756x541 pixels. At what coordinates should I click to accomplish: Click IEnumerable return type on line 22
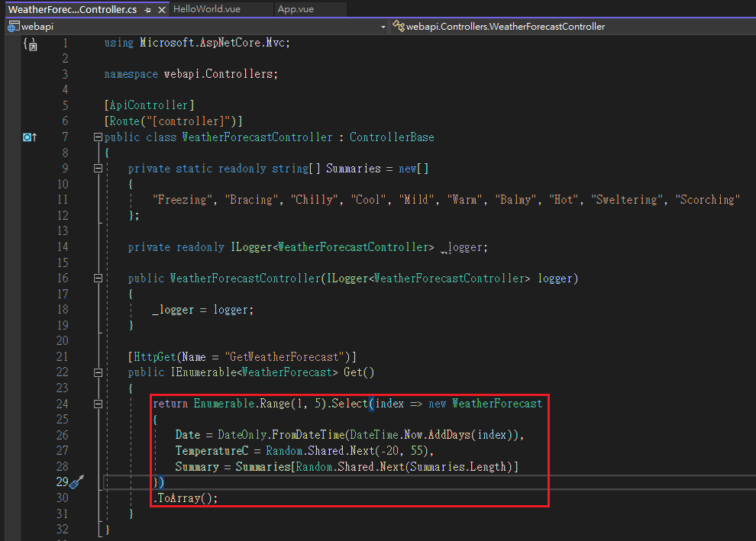point(203,372)
